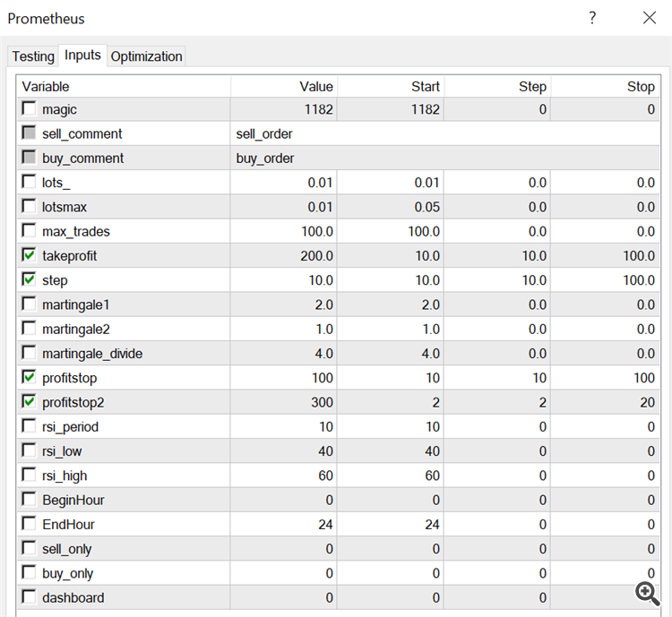This screenshot has width=672, height=617.
Task: Click profitstop2 value 300
Action: (x=322, y=403)
